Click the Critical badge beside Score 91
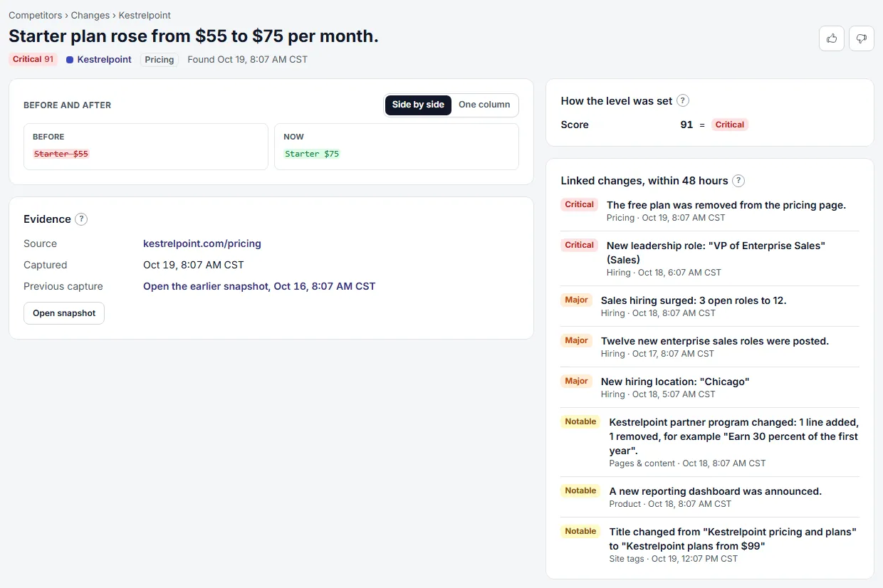 [730, 125]
